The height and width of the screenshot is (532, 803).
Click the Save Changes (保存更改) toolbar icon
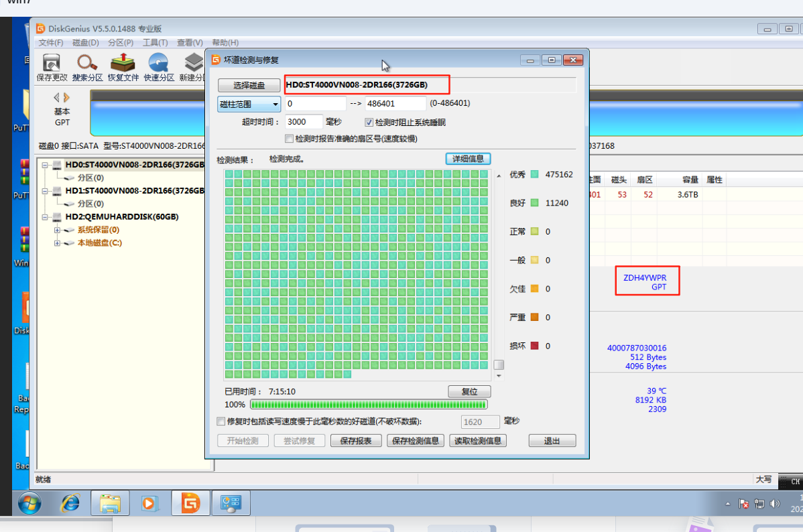click(x=51, y=67)
